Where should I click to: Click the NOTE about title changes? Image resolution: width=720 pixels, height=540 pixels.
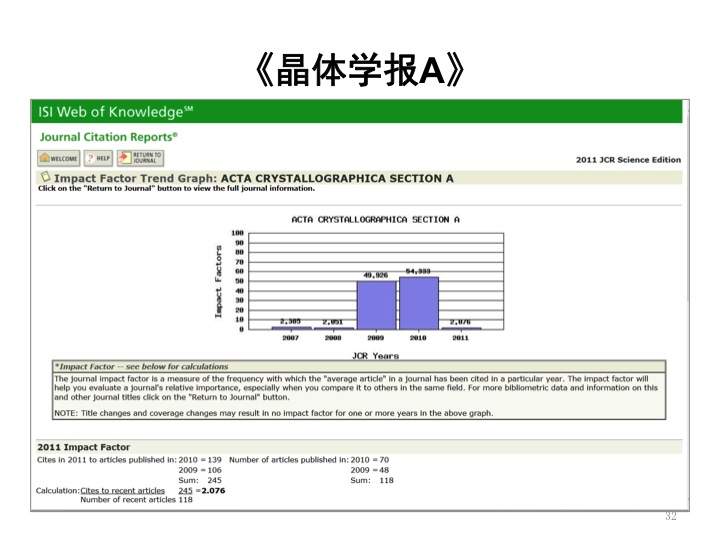tap(274, 413)
